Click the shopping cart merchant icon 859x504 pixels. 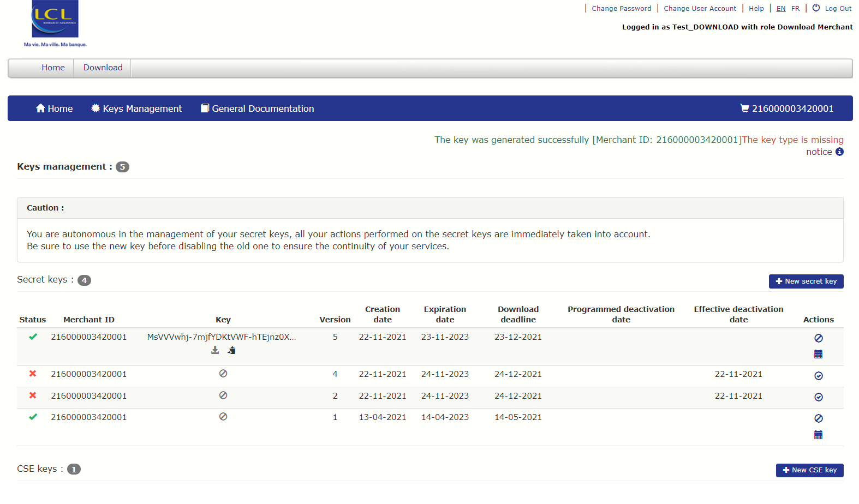(x=744, y=108)
